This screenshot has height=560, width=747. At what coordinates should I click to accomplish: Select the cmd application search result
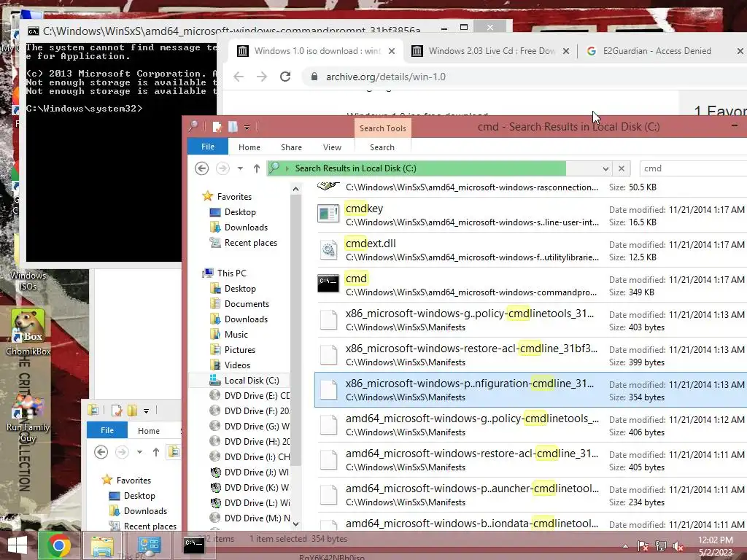tap(532, 285)
